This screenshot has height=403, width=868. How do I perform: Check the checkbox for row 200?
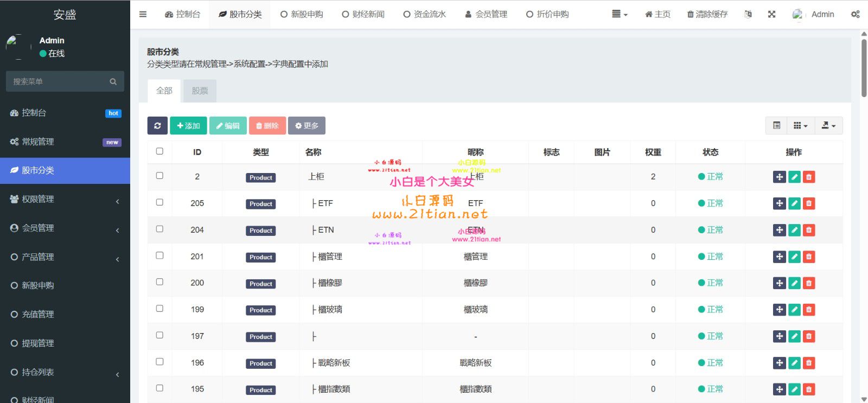click(159, 282)
